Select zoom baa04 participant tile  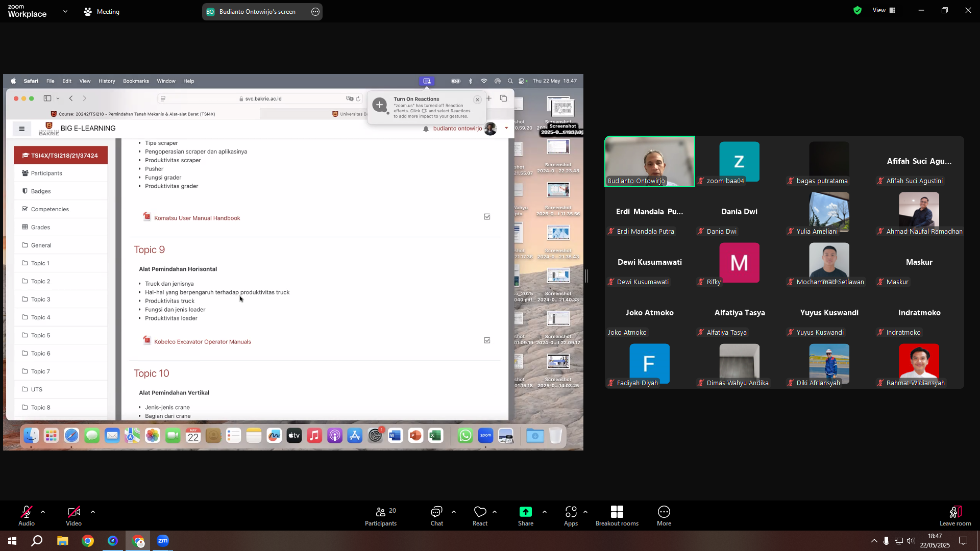[x=740, y=161]
